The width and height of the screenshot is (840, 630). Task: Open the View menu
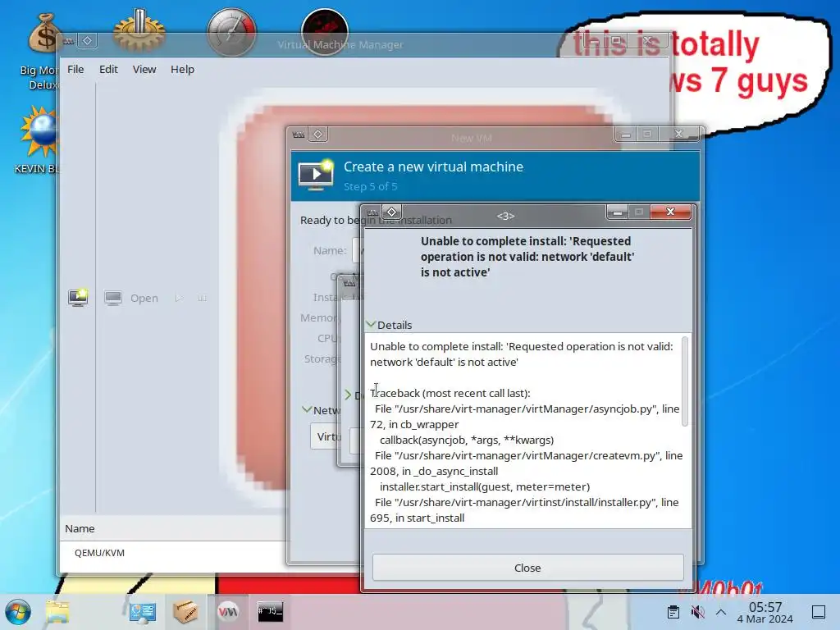click(144, 69)
